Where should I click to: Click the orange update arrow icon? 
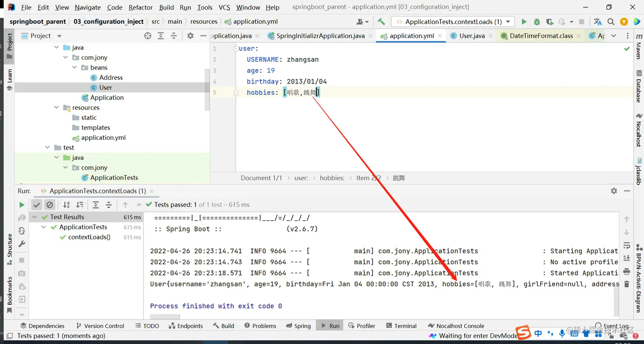[624, 22]
